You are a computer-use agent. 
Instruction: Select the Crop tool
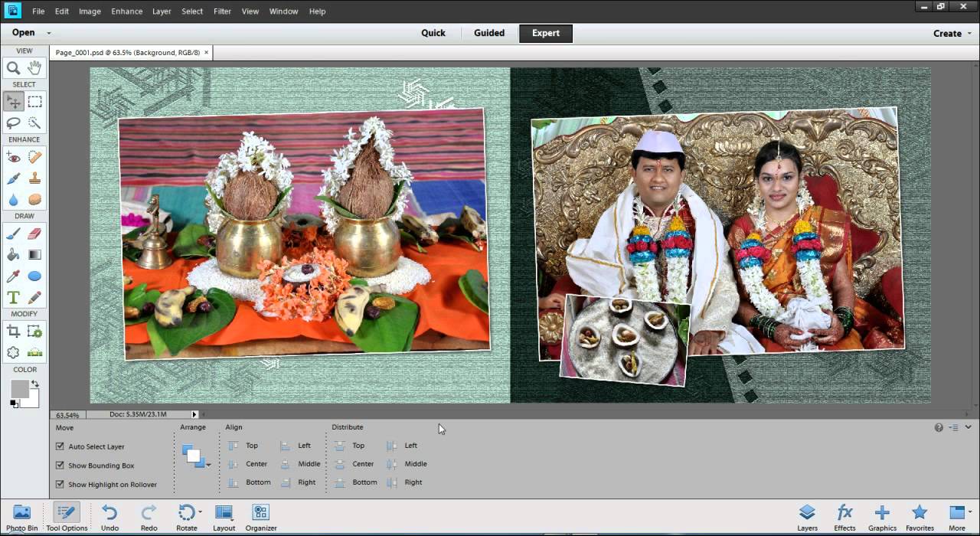[x=14, y=332]
